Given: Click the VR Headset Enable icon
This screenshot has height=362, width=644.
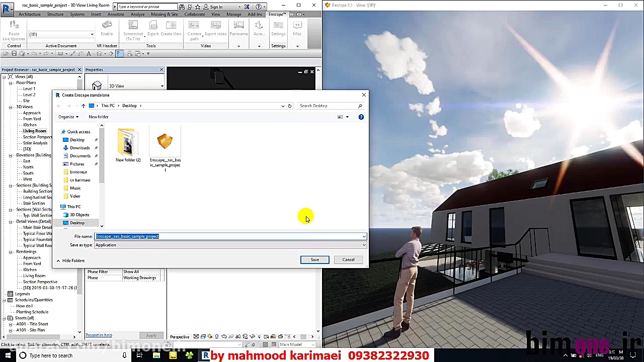Looking at the screenshot, I should pyautogui.click(x=107, y=25).
